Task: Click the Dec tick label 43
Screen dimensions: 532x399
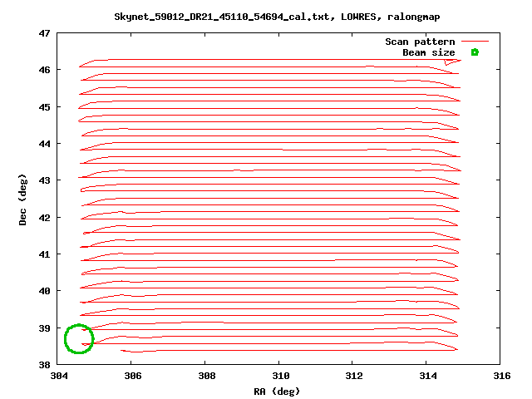Action: (44, 180)
